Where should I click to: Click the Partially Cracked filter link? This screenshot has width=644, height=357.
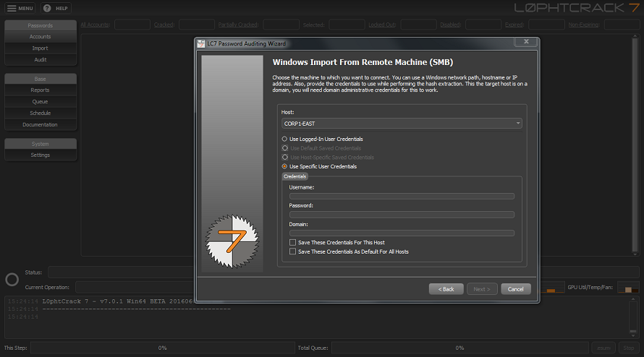(x=238, y=25)
